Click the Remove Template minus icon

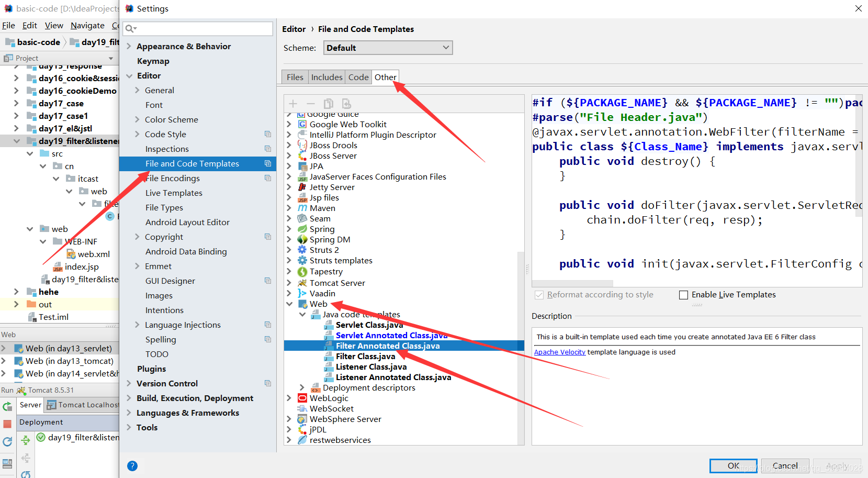[x=311, y=104]
